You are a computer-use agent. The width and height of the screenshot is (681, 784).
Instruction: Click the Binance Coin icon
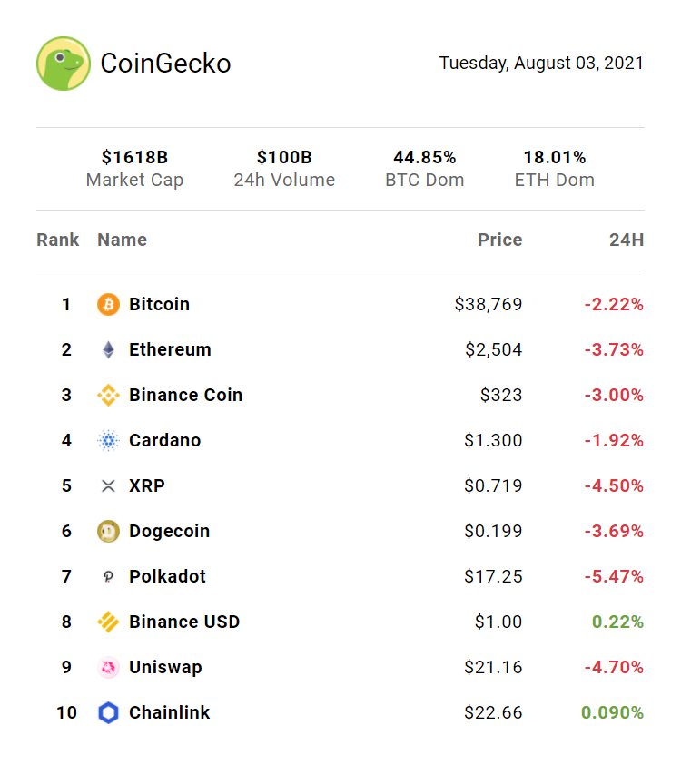tap(108, 395)
